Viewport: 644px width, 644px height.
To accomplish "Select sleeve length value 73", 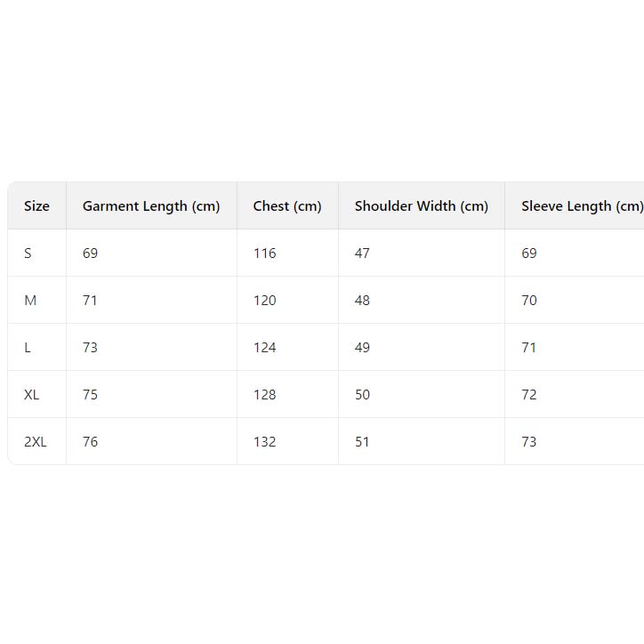I will click(529, 442).
